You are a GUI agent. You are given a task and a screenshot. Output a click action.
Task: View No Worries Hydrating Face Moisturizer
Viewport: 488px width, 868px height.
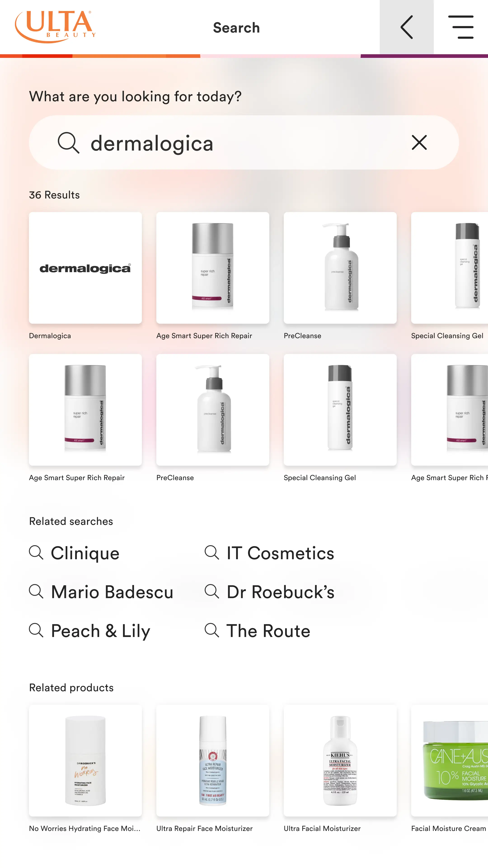85,768
